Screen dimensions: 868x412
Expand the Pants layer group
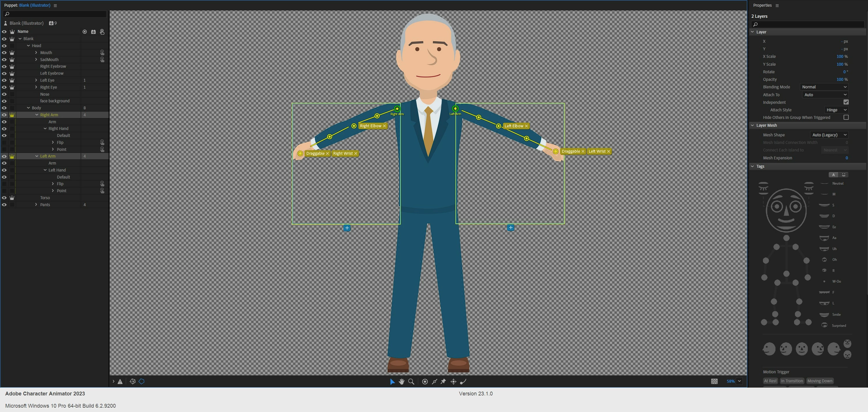tap(36, 204)
